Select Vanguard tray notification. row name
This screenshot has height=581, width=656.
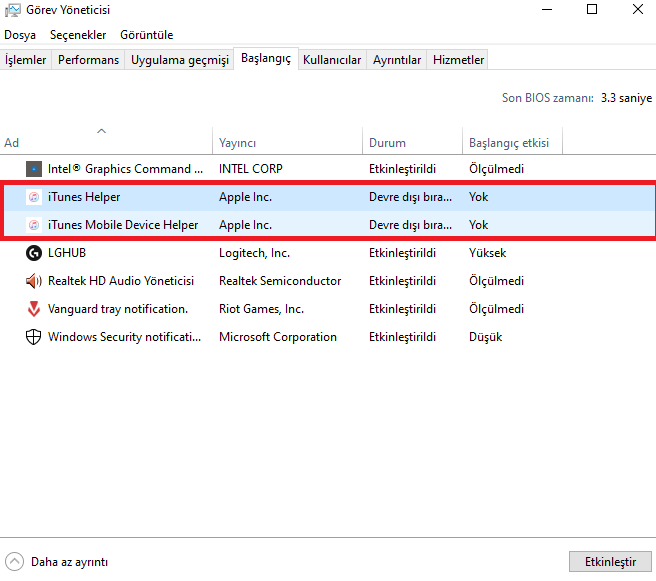[118, 309]
